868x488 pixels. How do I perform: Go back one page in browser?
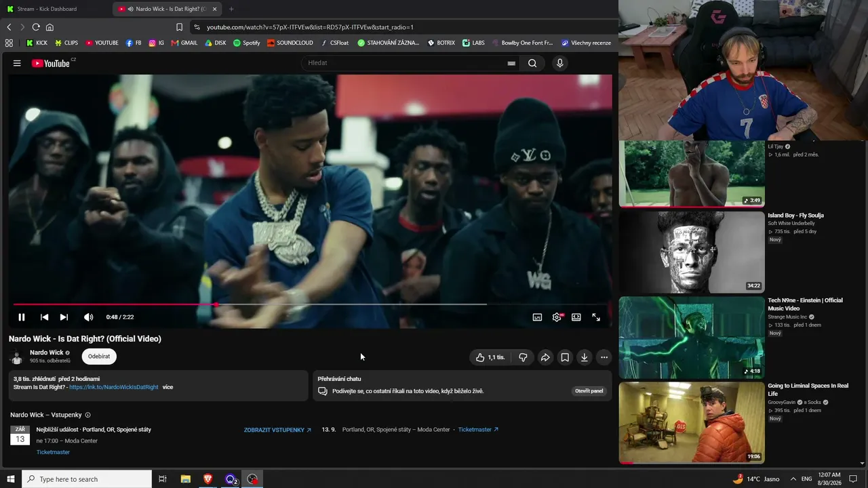tap(9, 27)
